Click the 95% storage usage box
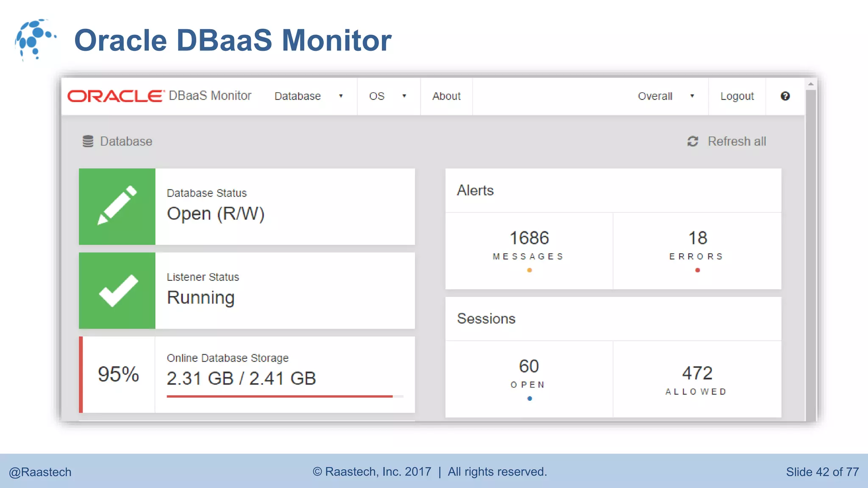868x488 pixels. click(x=118, y=374)
